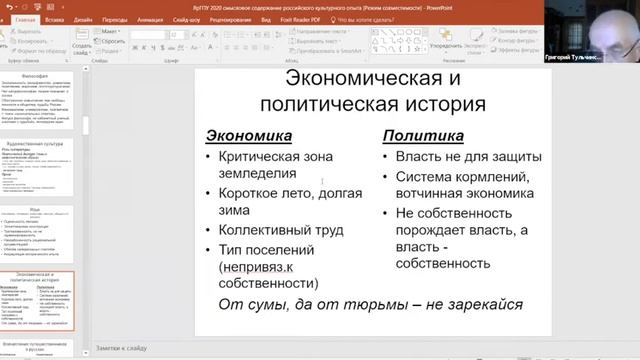
Task: Select the Star shape in shapes gallery
Action: [x=417, y=49]
